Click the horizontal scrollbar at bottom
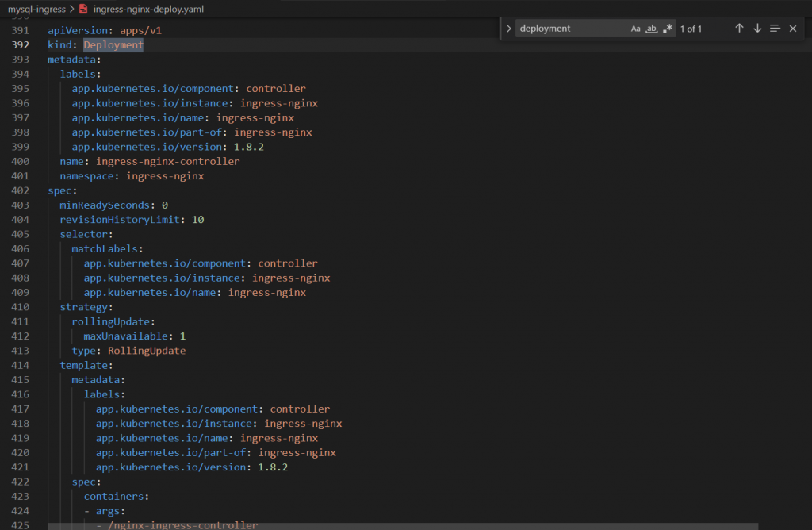The image size is (812, 530). pyautogui.click(x=403, y=526)
